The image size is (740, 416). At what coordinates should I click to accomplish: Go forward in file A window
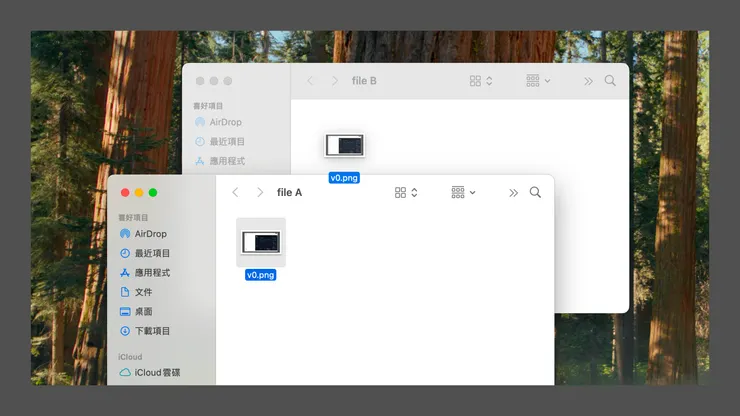pyautogui.click(x=260, y=193)
